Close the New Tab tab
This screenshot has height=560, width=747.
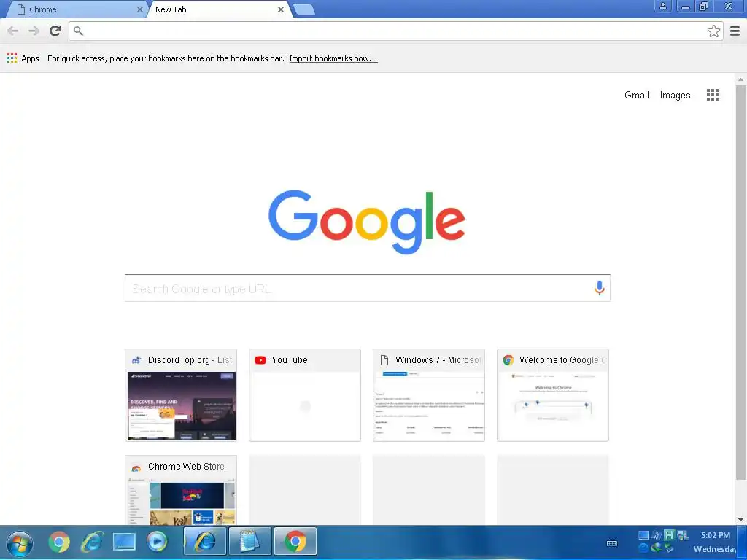281,9
